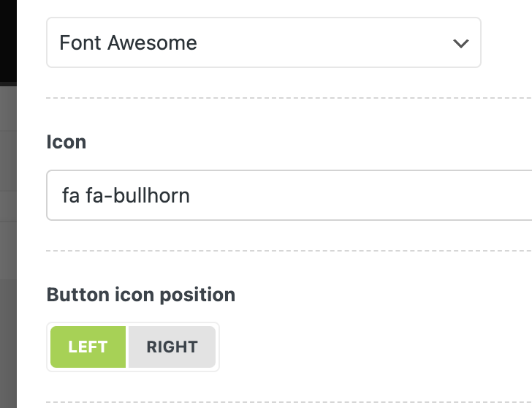Click the green LEFT option

click(88, 347)
